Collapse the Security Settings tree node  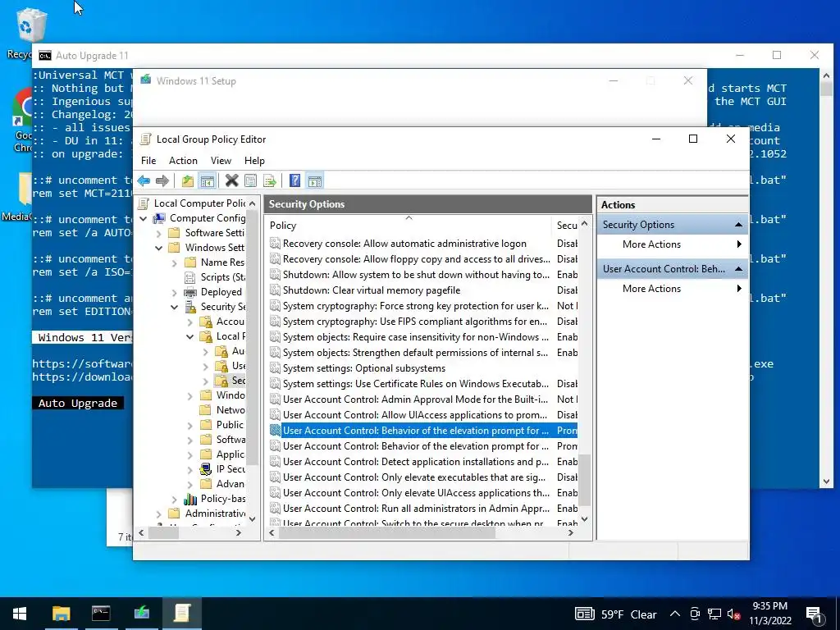coord(174,307)
